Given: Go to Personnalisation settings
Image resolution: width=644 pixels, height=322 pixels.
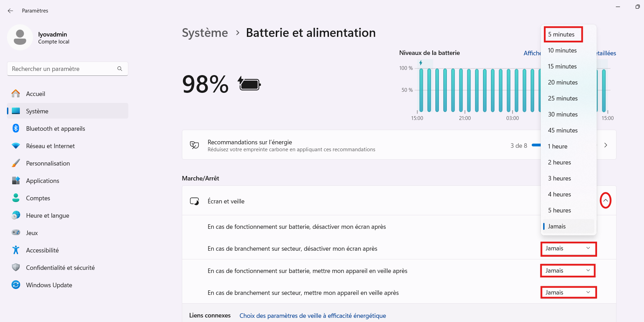Looking at the screenshot, I should [48, 163].
